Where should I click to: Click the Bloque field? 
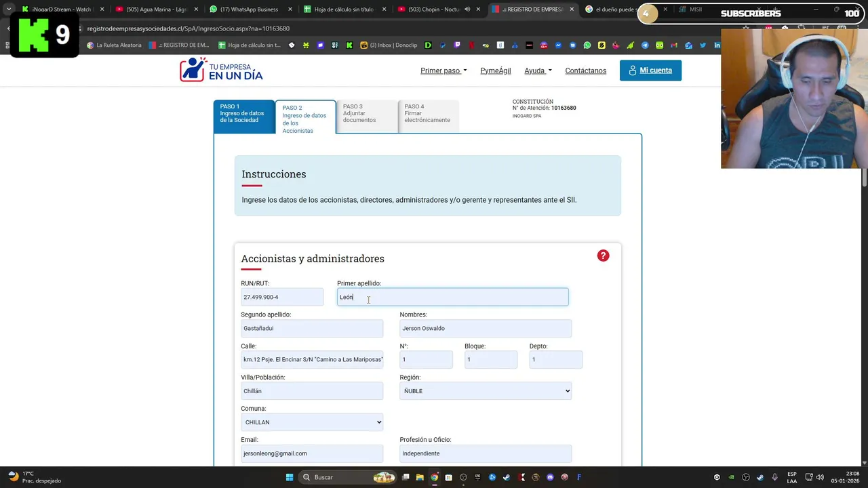(491, 359)
